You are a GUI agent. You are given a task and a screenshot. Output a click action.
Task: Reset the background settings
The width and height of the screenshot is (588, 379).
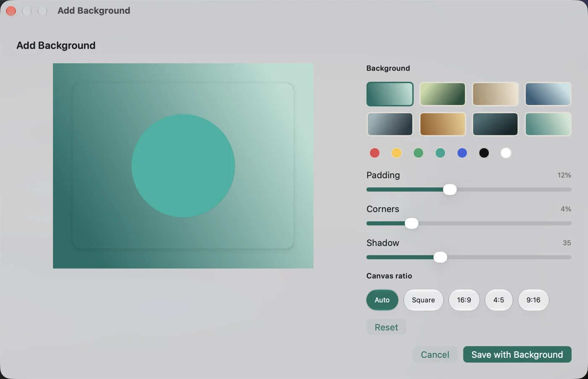pyautogui.click(x=386, y=327)
